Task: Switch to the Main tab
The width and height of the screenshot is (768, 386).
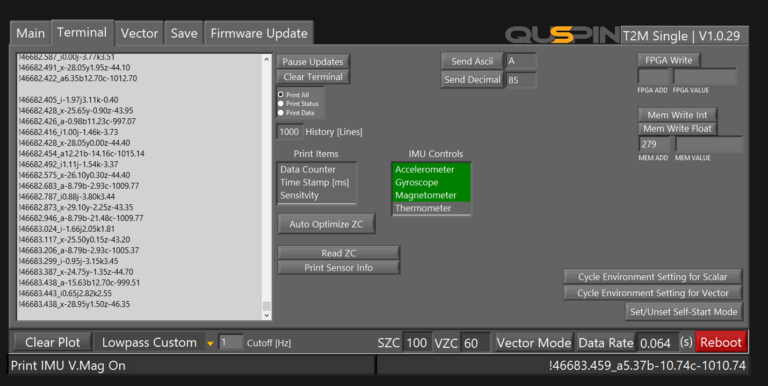Action: coord(30,33)
